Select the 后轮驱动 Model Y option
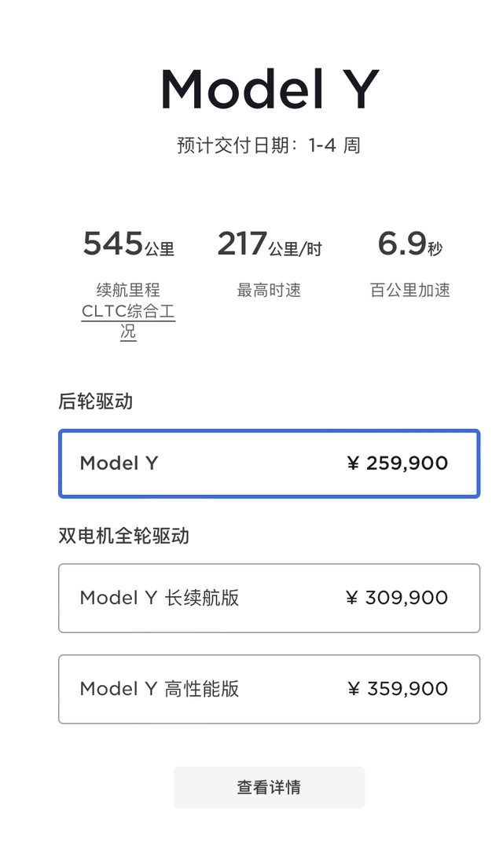The height and width of the screenshot is (868, 503). [269, 463]
